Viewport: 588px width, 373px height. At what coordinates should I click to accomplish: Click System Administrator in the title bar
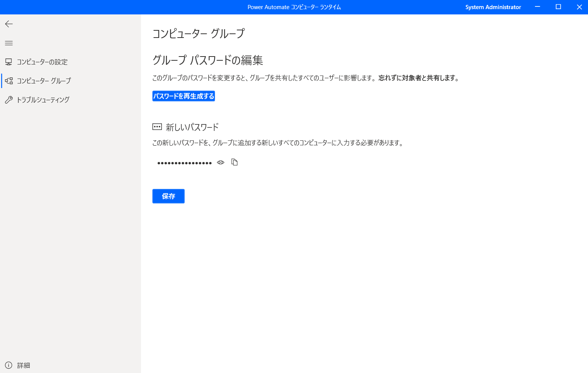(x=493, y=7)
